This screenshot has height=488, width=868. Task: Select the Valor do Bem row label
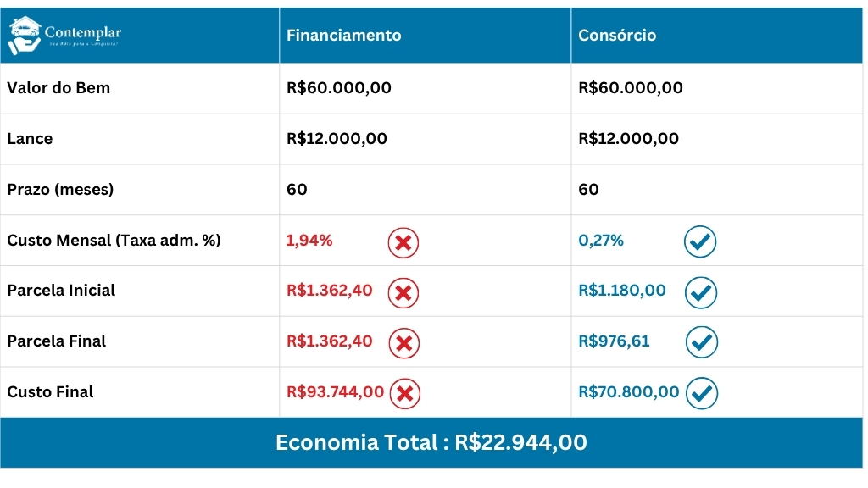[x=58, y=88]
